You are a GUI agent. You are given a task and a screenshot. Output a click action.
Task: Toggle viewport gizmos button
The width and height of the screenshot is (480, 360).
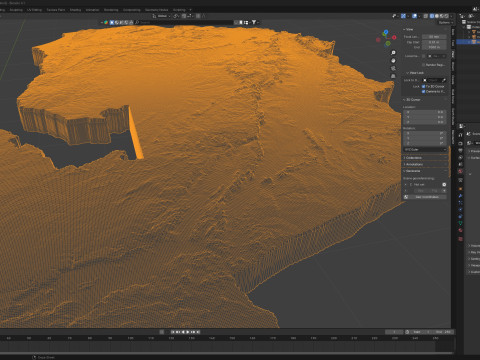(x=403, y=16)
